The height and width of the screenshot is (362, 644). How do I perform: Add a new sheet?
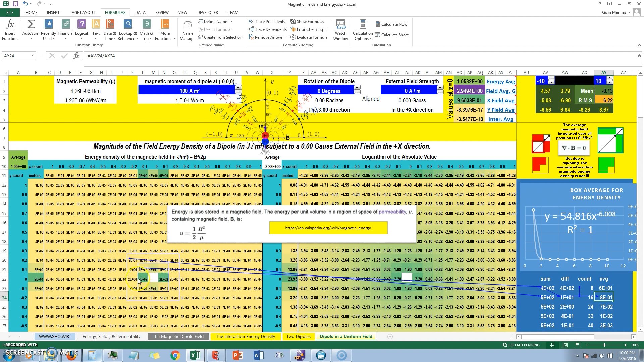click(390, 336)
